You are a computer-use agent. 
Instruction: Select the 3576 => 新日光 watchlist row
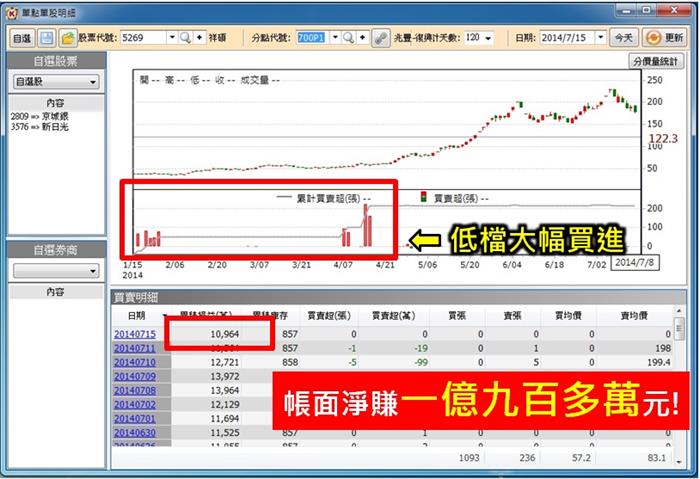[40, 127]
